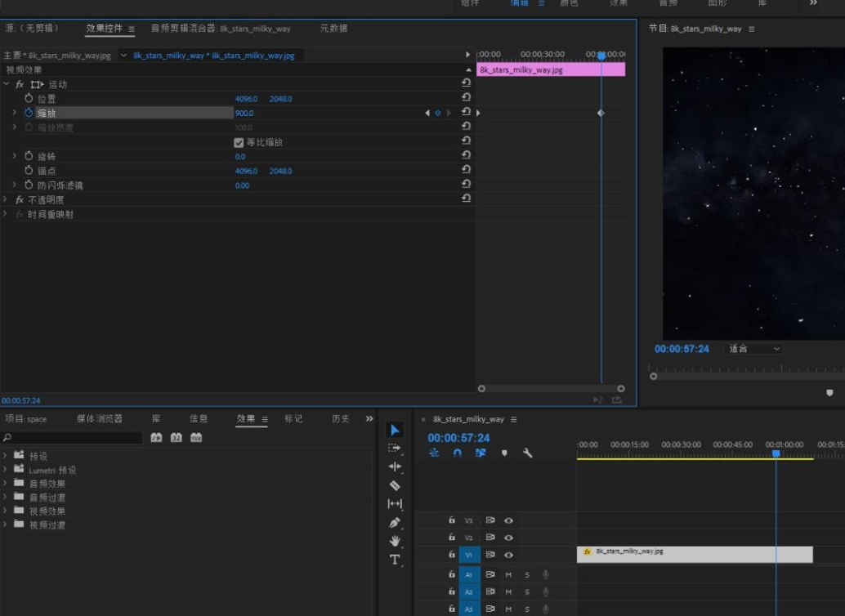Click the 900.0 scale value
This screenshot has height=616, width=845.
click(244, 113)
